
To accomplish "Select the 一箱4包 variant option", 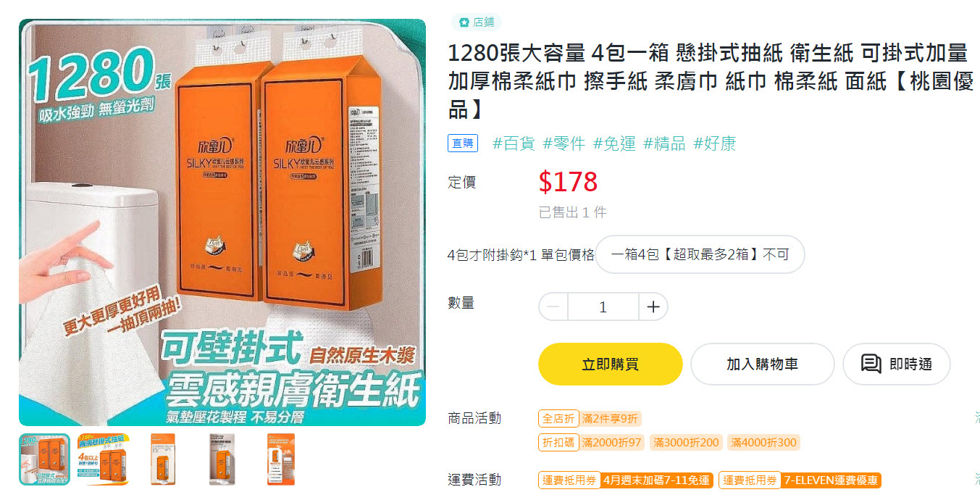I will (x=700, y=254).
